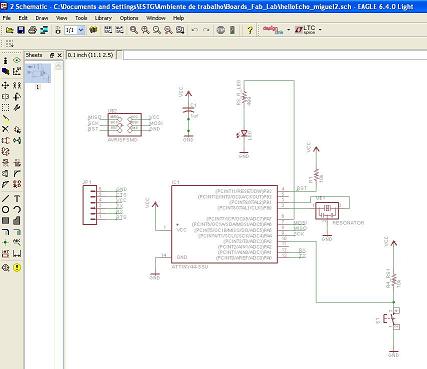
Task: Select the Rectangle tool
Action: point(5,221)
